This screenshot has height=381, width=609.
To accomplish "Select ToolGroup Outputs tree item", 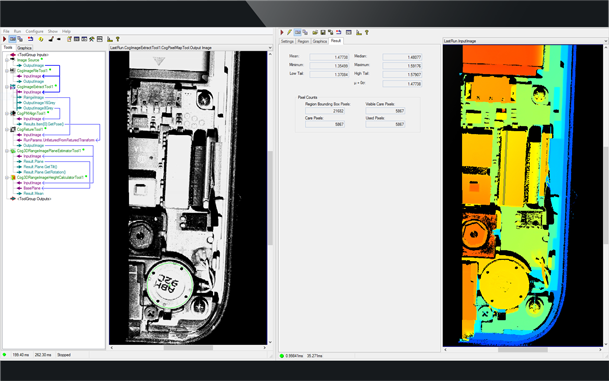I will [x=34, y=199].
